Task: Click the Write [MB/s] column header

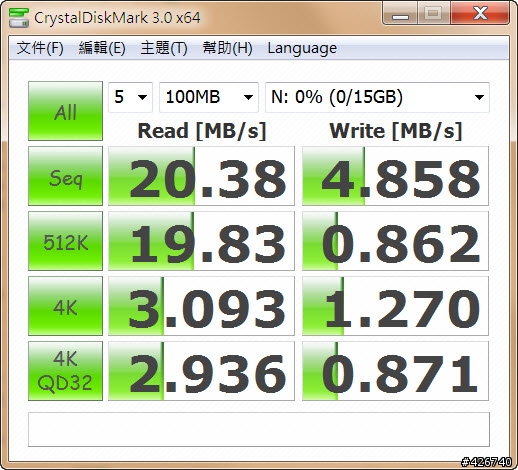Action: point(396,131)
